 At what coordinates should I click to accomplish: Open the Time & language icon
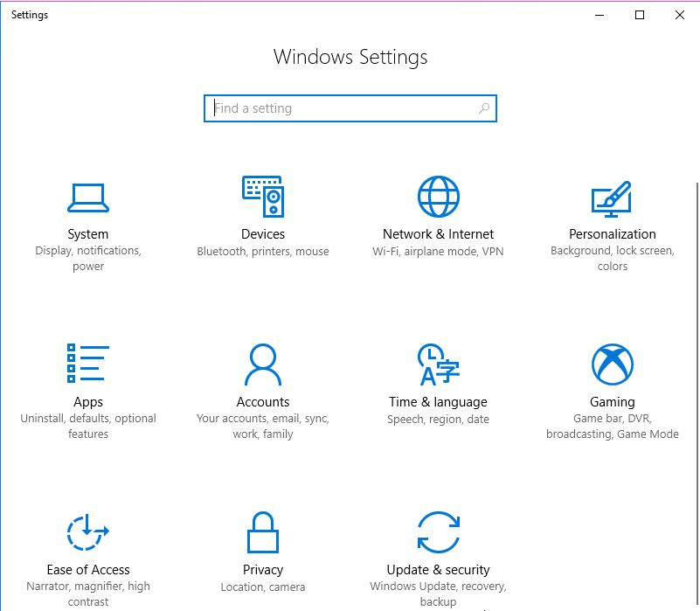pyautogui.click(x=439, y=364)
